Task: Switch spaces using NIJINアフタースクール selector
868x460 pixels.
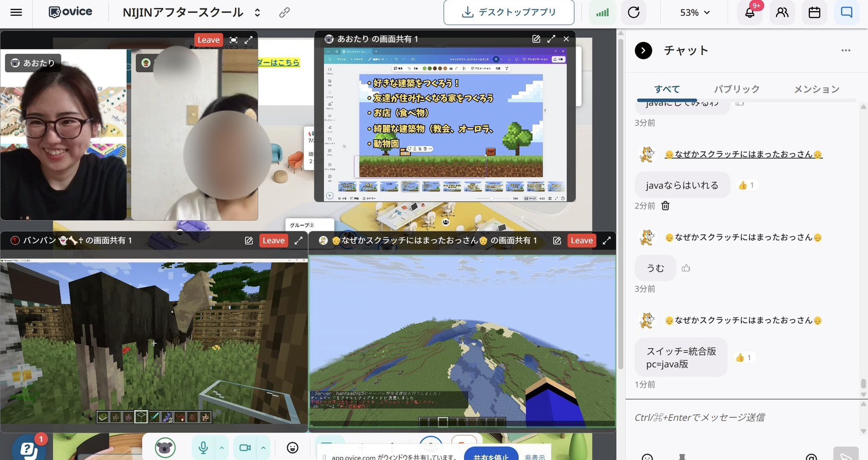Action: 192,12
